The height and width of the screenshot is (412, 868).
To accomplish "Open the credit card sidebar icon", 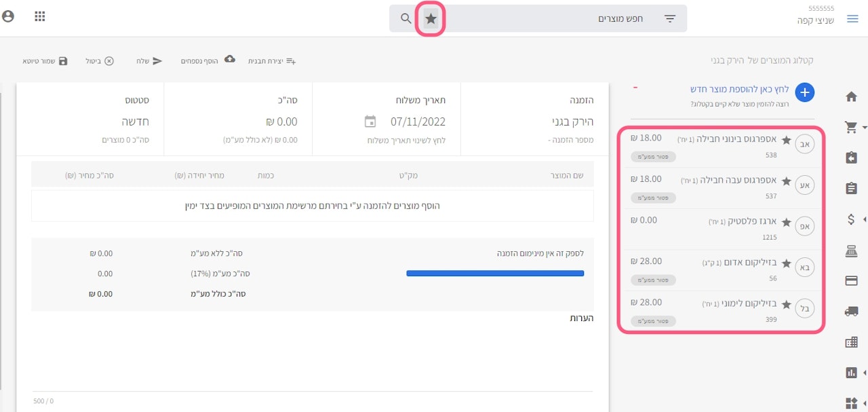I will coord(852,281).
